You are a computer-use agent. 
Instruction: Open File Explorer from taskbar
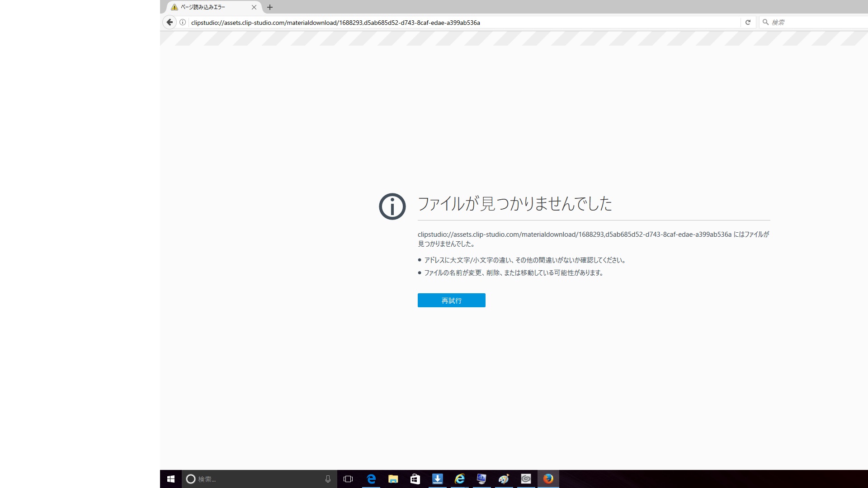pos(393,479)
